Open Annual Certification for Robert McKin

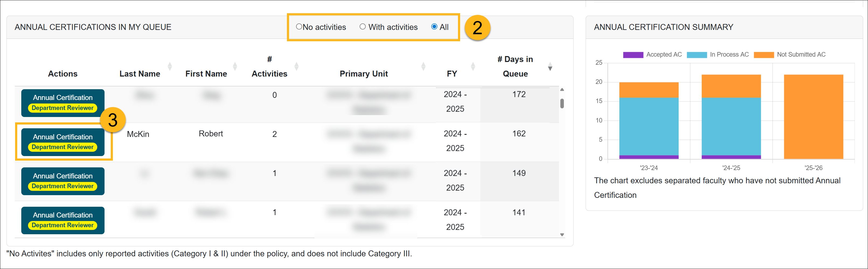(63, 142)
